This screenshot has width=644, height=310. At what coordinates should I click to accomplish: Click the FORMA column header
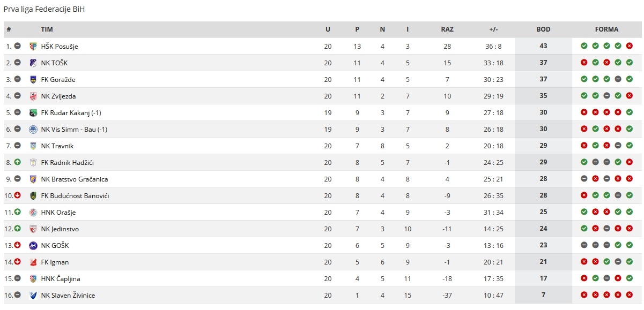click(x=606, y=29)
